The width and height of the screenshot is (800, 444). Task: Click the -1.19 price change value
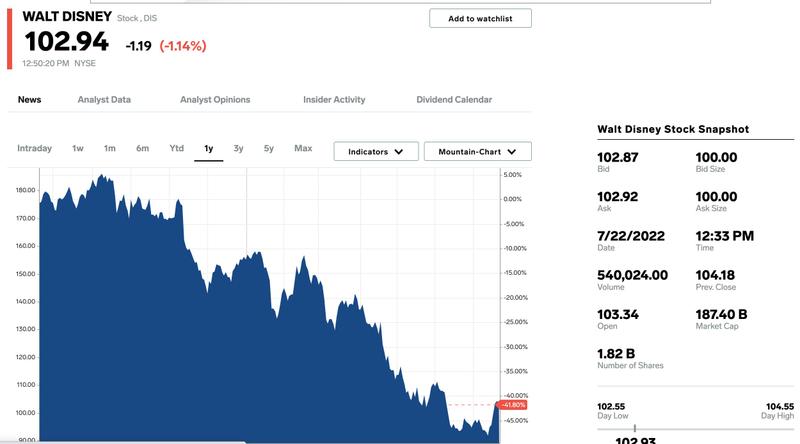point(138,46)
